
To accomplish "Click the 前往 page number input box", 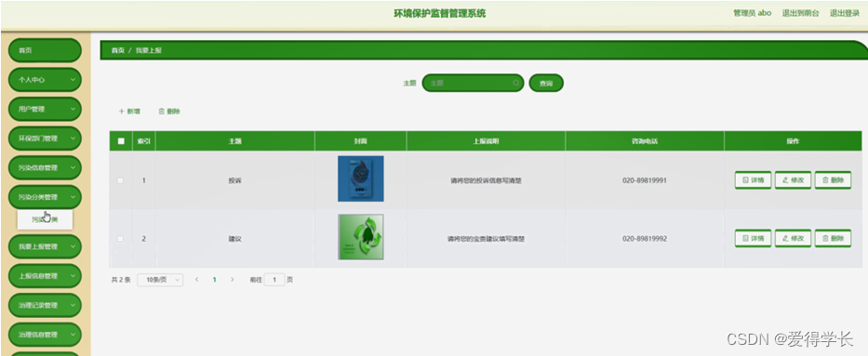I will (274, 280).
